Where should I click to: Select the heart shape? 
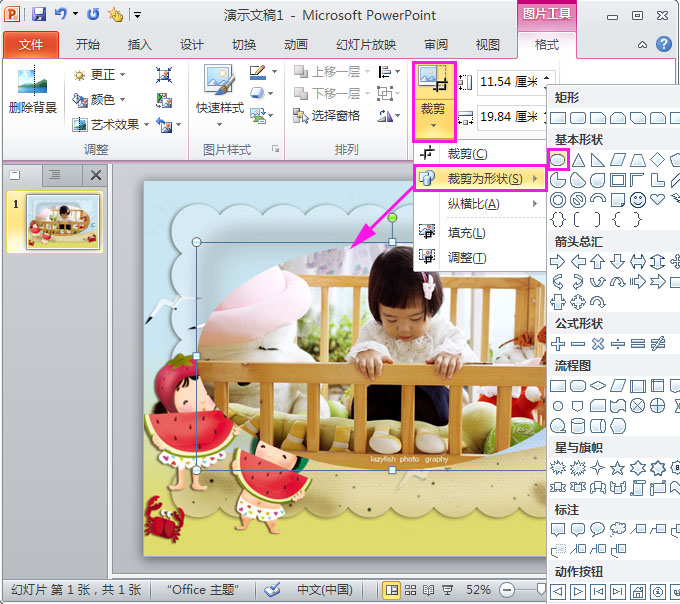click(657, 200)
